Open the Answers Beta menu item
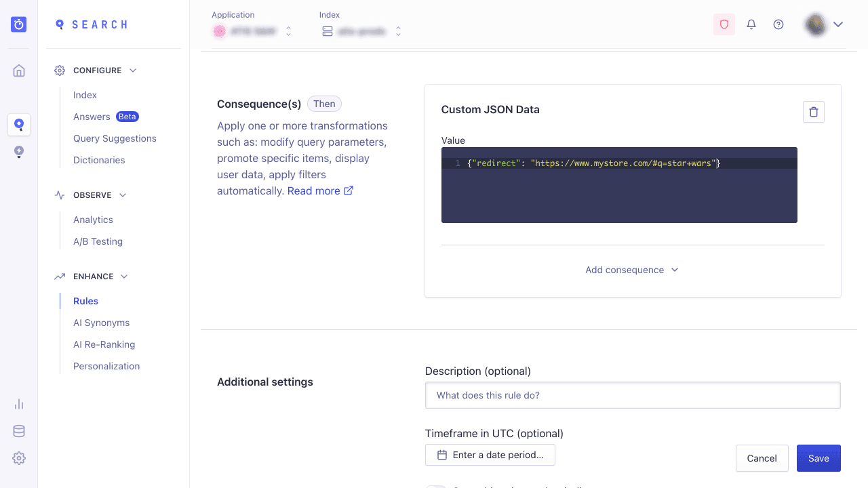This screenshot has width=868, height=488. (x=106, y=117)
